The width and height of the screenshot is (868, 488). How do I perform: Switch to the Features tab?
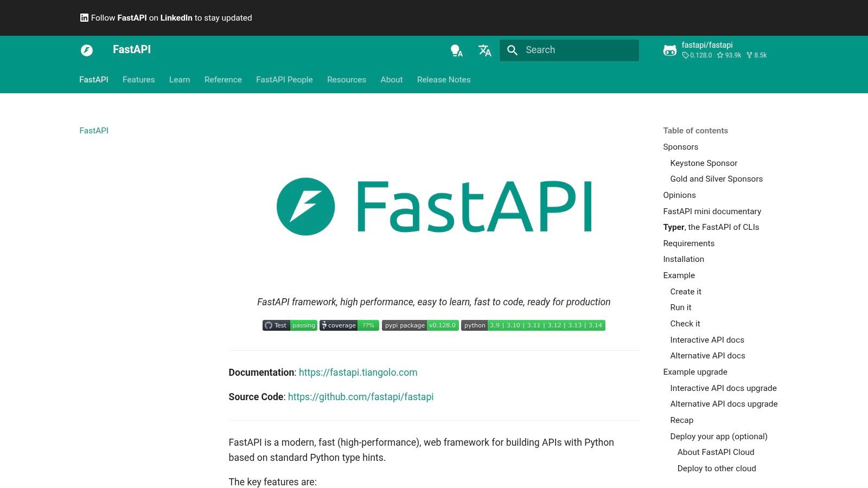[138, 80]
